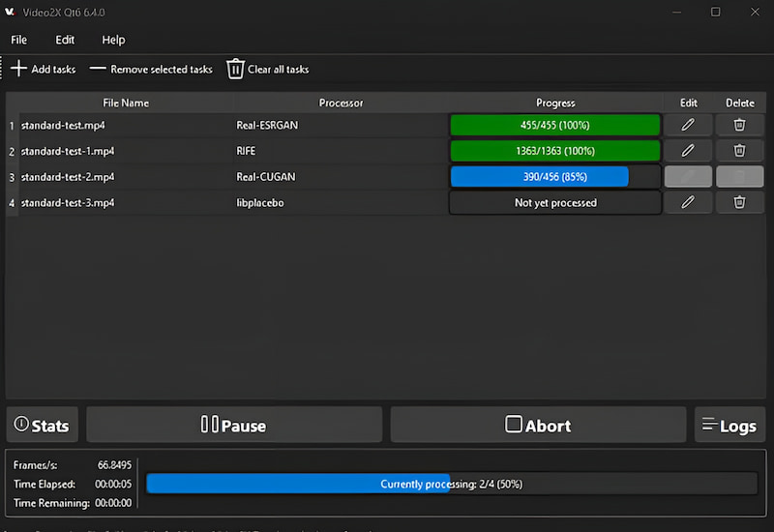Open the Stats panel
This screenshot has width=774, height=532.
(43, 425)
